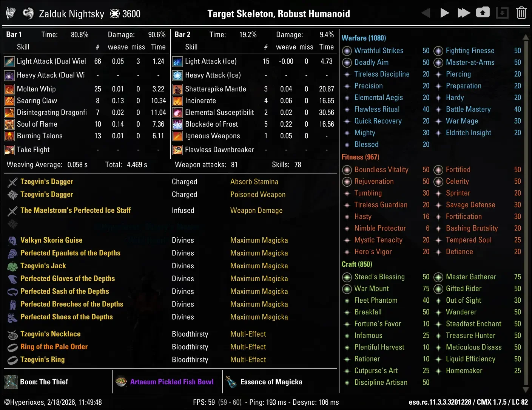Click the Maelstrom's Perfected Ice Staff icon
This screenshot has width=532, height=410.
(12, 210)
